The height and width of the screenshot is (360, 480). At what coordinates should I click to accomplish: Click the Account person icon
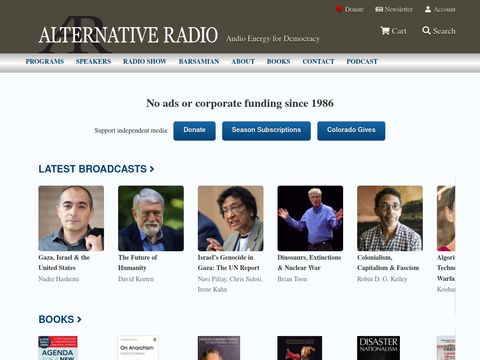pyautogui.click(x=428, y=9)
